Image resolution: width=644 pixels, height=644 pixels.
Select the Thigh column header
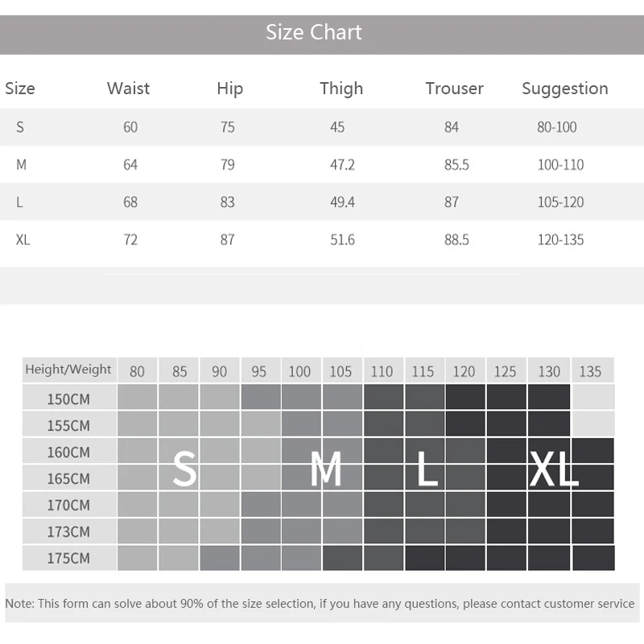click(x=341, y=89)
